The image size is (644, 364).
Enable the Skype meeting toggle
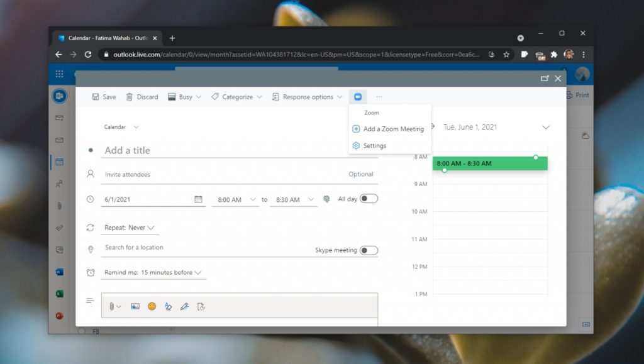pyautogui.click(x=369, y=250)
